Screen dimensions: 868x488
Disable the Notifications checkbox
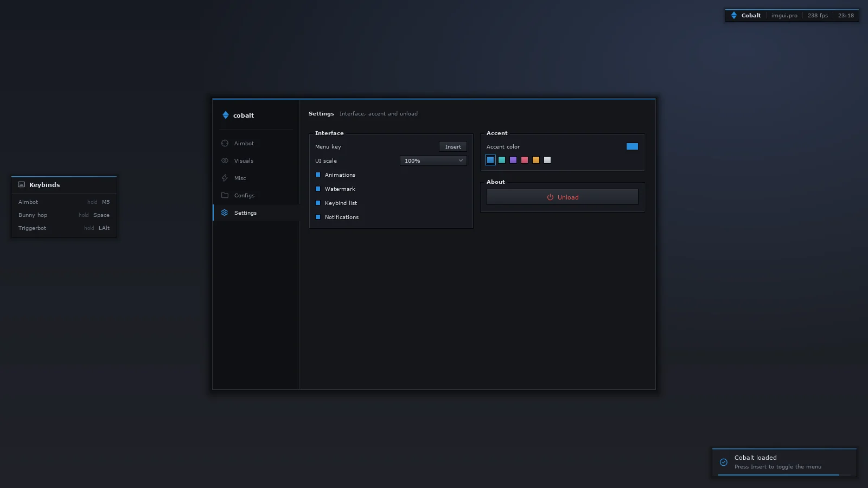318,217
